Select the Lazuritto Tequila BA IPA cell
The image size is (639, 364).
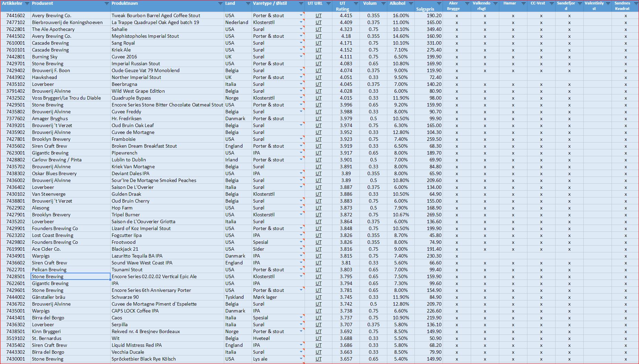(167, 256)
